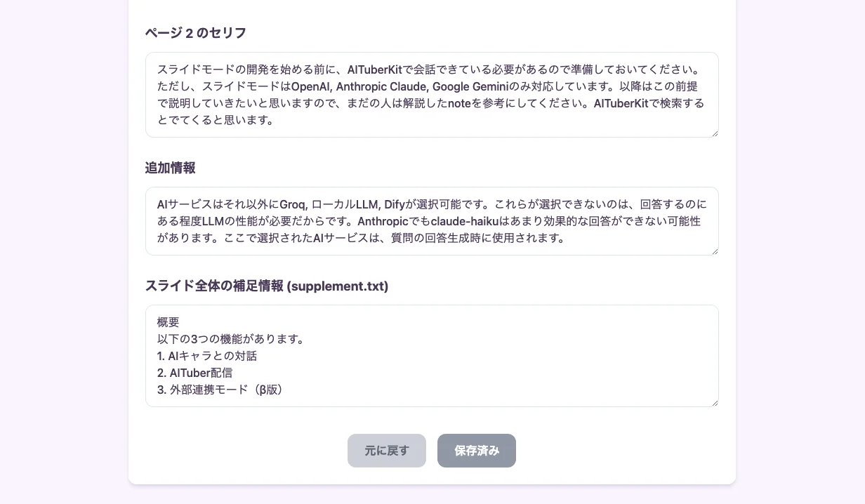Click the line 1. AIキャラとの対話
Screen dimensions: 865x504
click(206, 356)
